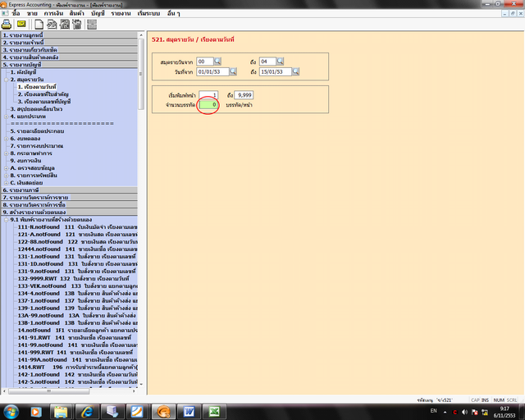Open the 'รายงาน' menu
Viewport: 525px width, 420px height.
click(x=121, y=14)
